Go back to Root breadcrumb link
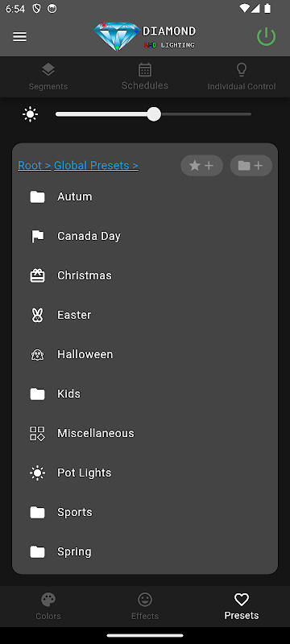Viewport: 290px width, 644px height. click(34, 166)
